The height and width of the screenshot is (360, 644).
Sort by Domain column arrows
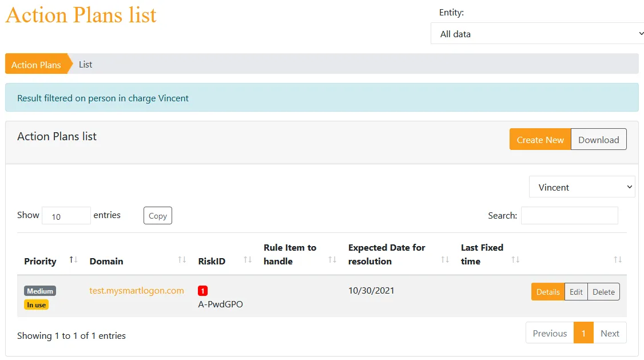(x=182, y=260)
